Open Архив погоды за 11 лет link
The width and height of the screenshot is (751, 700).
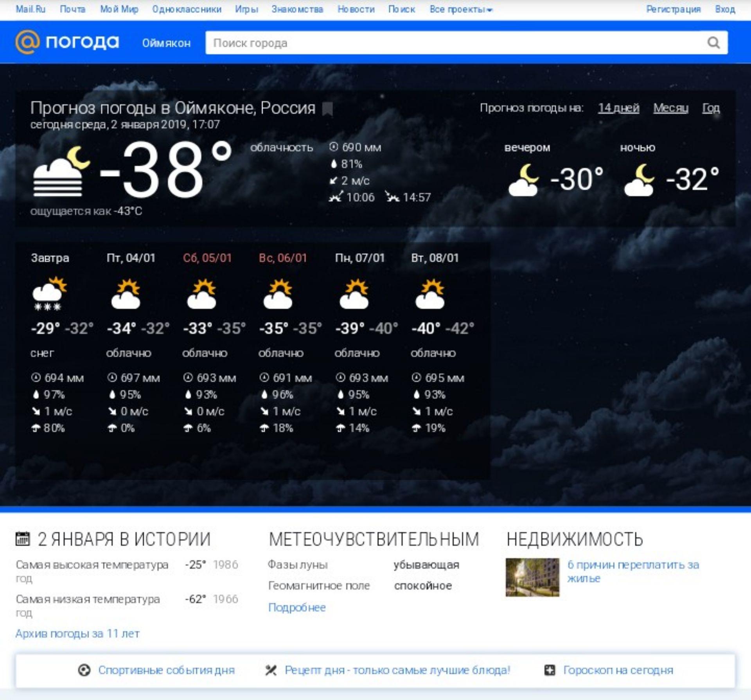77,633
